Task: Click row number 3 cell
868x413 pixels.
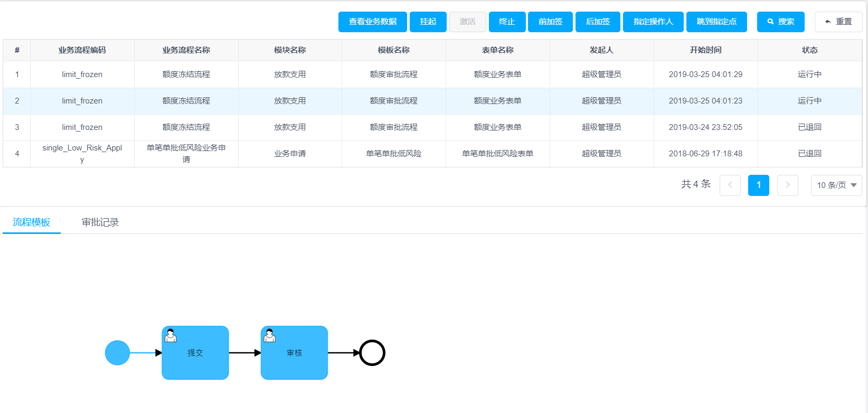Action: (17, 127)
